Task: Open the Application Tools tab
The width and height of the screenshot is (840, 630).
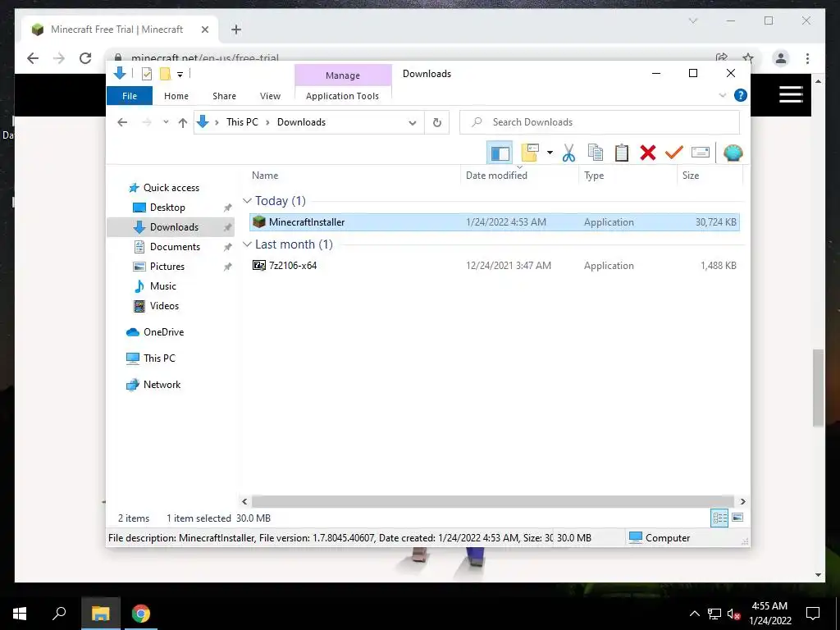Action: click(x=342, y=96)
